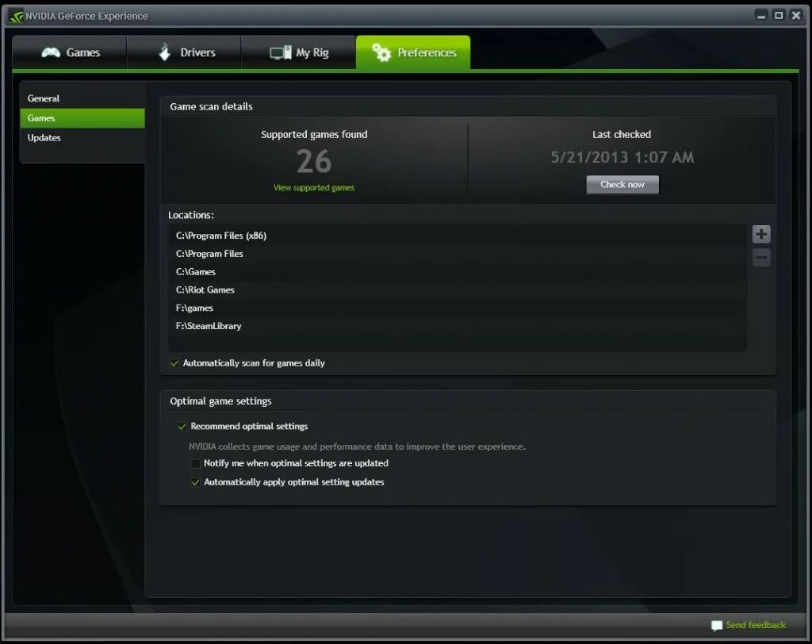
Task: Click the supported games count 26
Action: pos(314,162)
